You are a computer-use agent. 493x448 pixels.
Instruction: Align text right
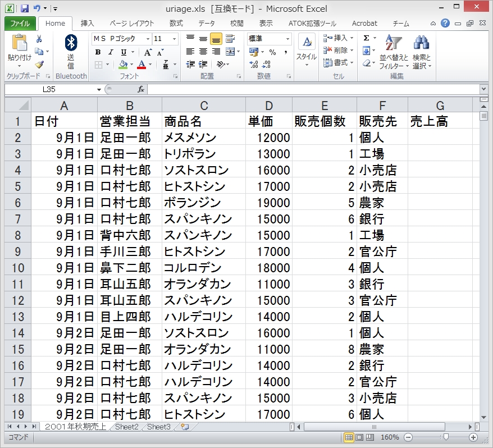click(x=216, y=52)
